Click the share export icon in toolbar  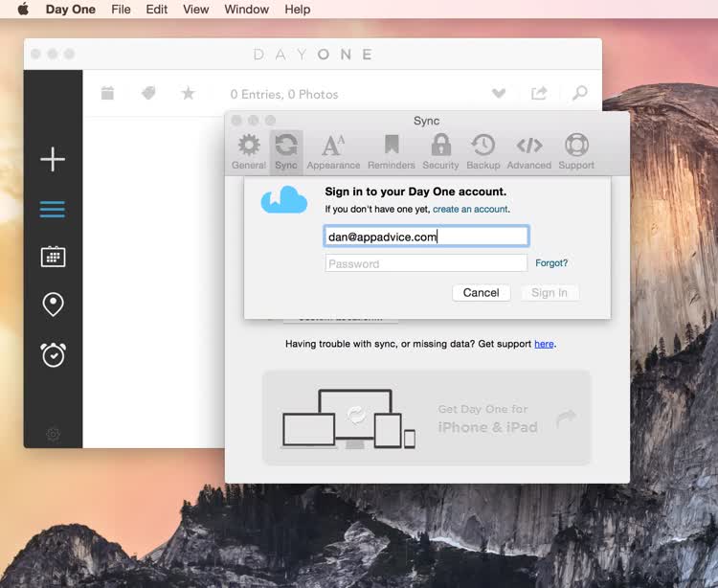539,93
